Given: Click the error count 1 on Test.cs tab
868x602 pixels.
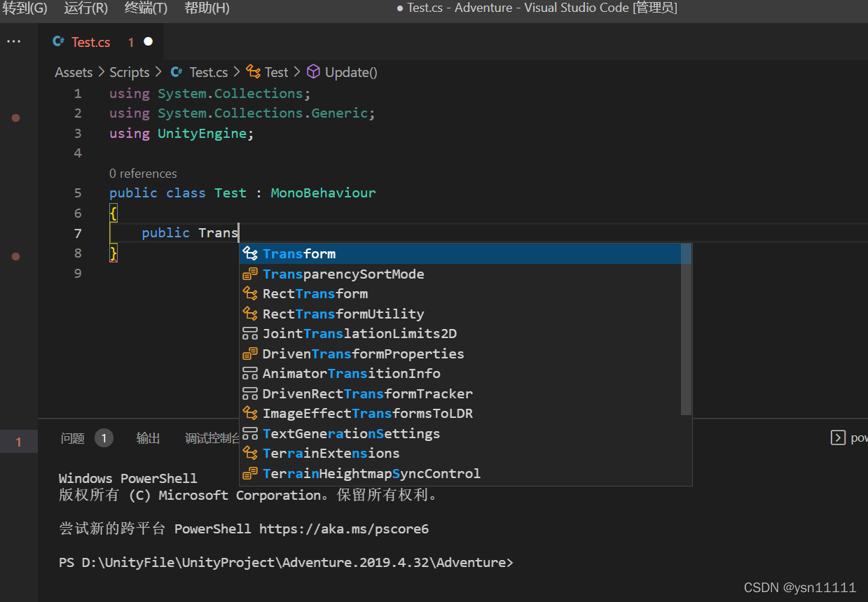Looking at the screenshot, I should [130, 42].
